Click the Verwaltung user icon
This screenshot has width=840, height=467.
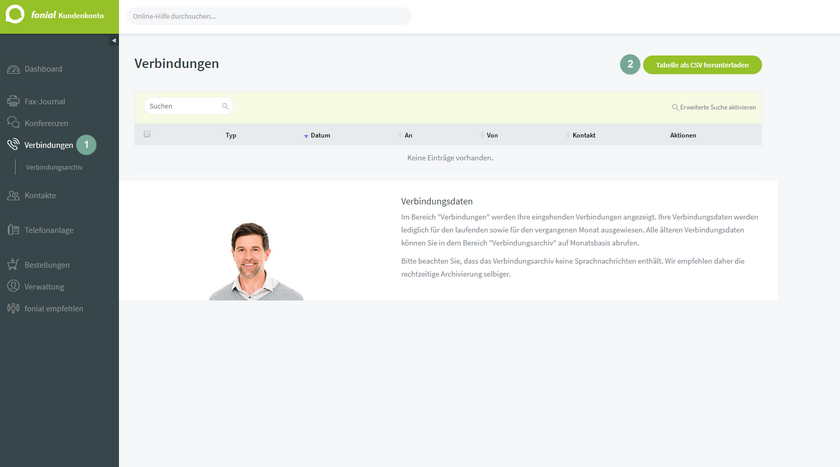tap(13, 287)
